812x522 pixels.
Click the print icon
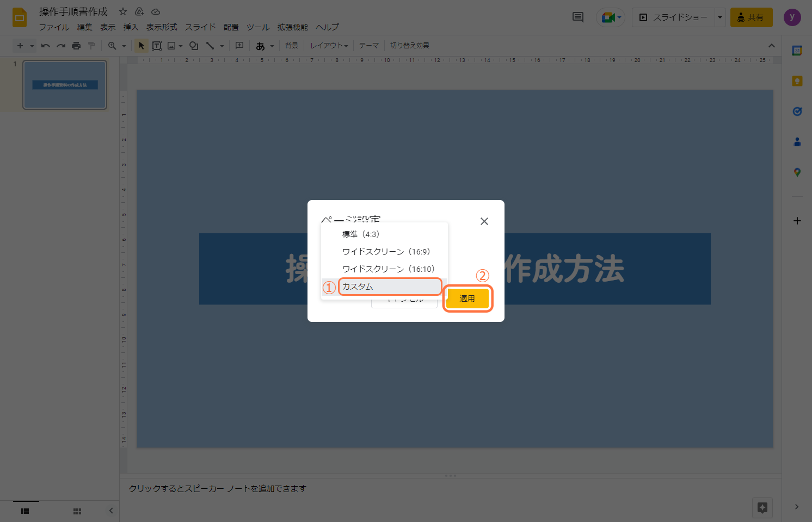pyautogui.click(x=76, y=46)
